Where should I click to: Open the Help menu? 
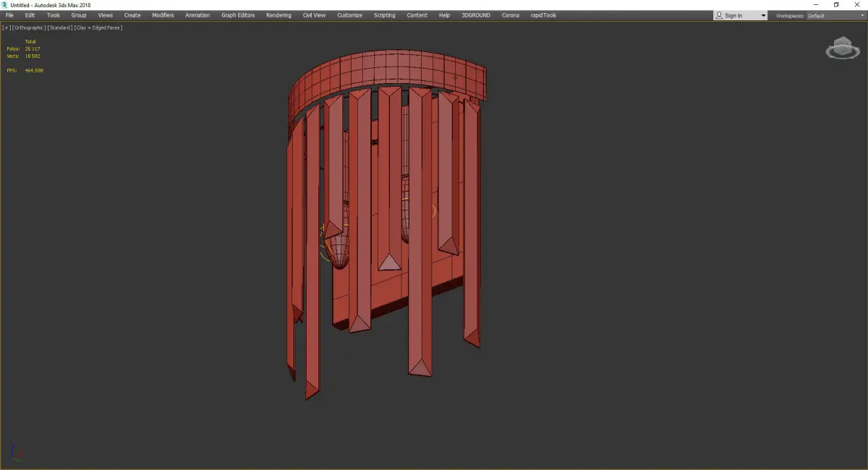444,15
